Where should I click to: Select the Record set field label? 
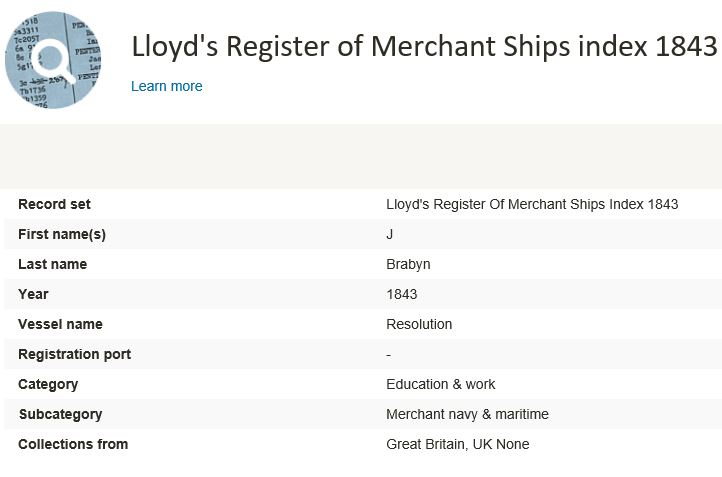coord(54,204)
